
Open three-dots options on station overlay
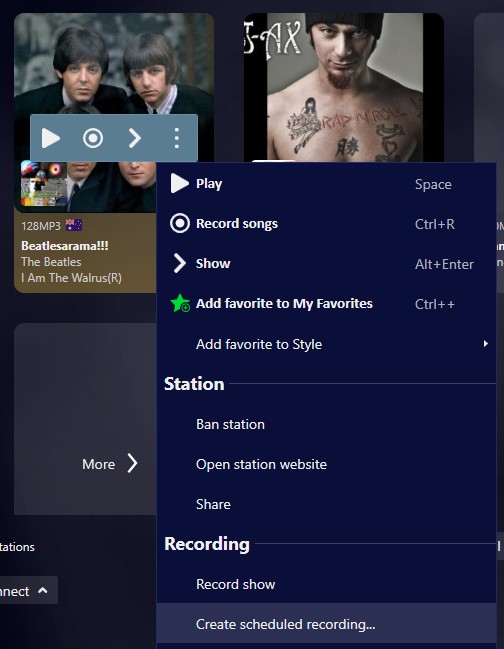tap(177, 138)
